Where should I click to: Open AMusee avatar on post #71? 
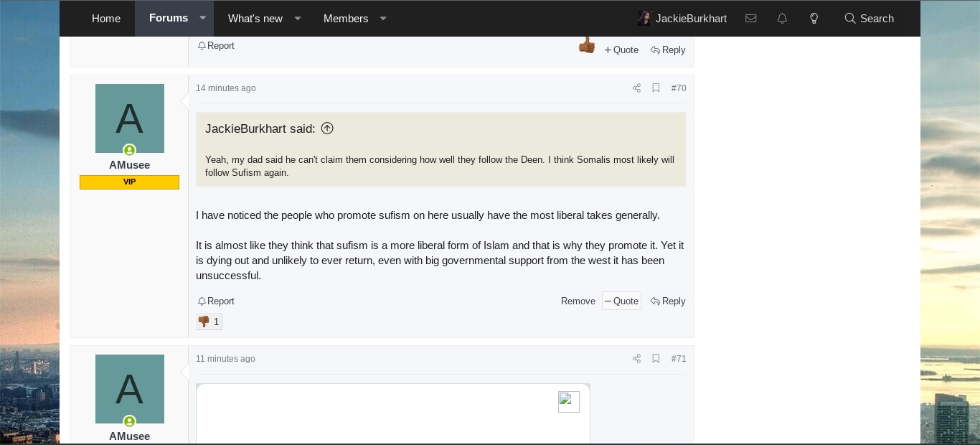(130, 389)
